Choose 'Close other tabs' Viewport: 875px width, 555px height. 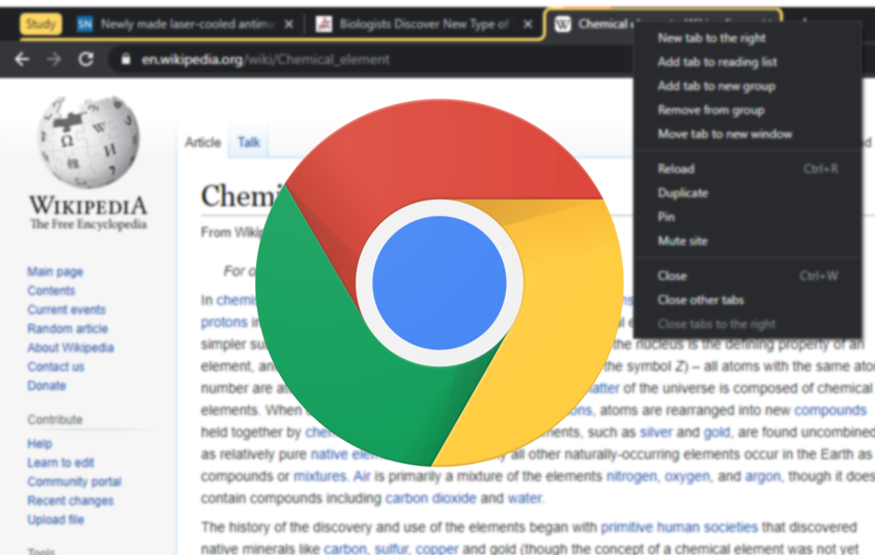(748, 300)
